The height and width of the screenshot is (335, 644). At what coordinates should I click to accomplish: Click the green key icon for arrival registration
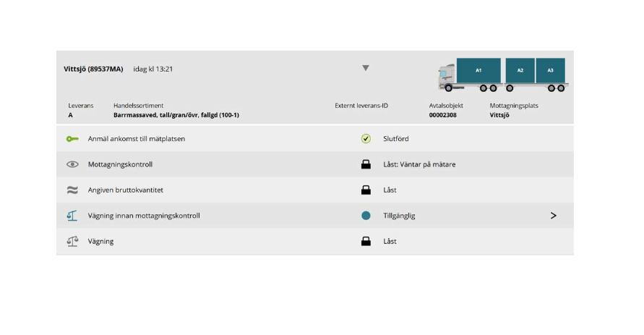coord(72,139)
